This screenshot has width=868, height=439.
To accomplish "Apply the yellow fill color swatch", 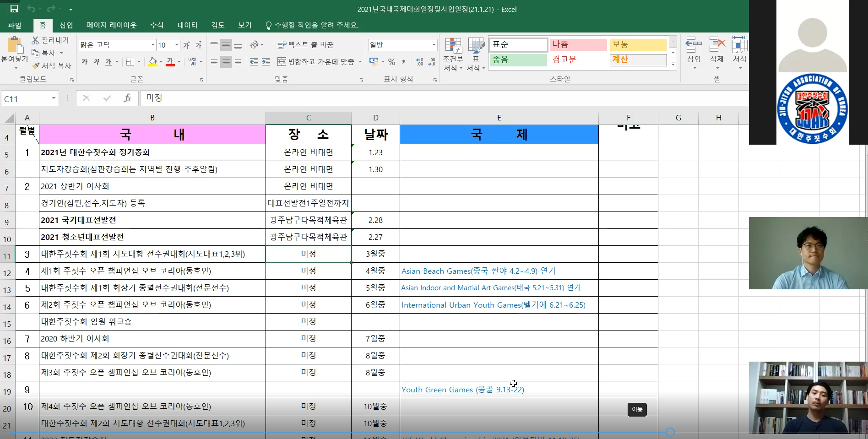I will click(152, 62).
